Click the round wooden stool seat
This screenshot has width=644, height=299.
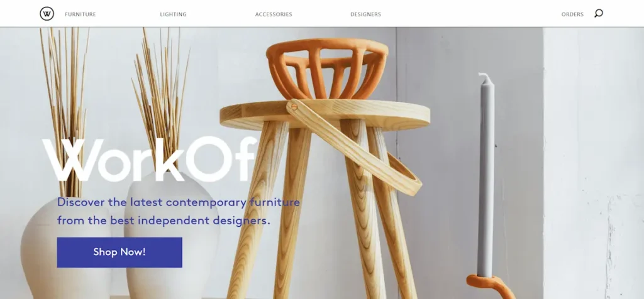tap(325, 115)
